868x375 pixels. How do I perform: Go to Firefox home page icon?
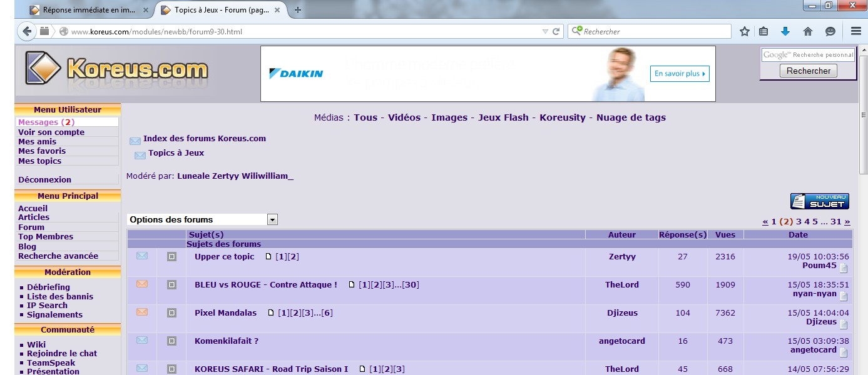point(808,31)
